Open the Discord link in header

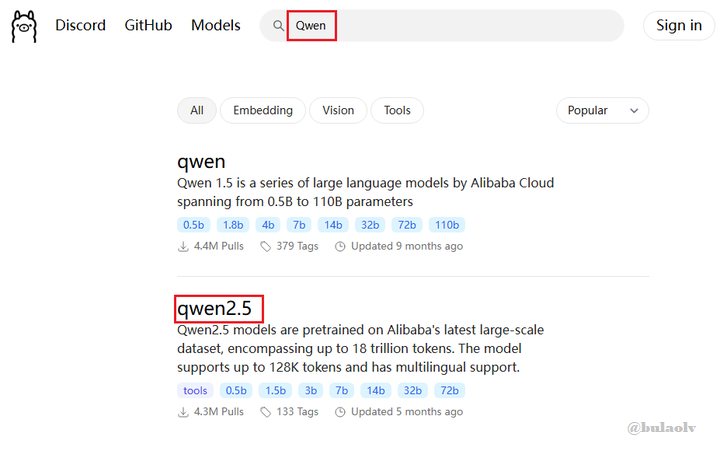[81, 25]
